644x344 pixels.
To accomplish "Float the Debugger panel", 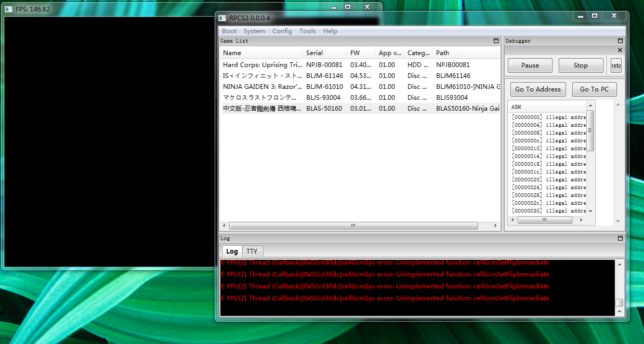I will [x=620, y=41].
